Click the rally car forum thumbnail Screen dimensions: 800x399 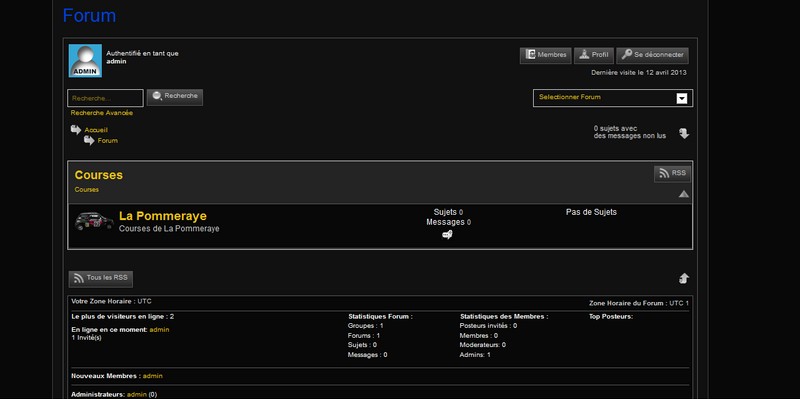[x=94, y=221]
